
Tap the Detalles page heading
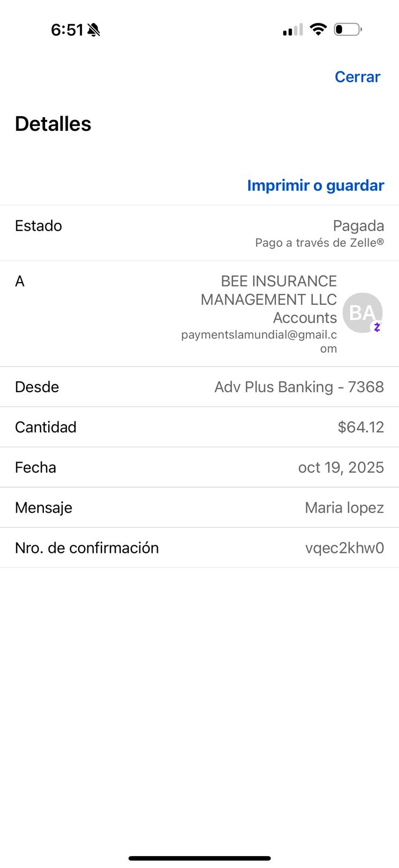pos(53,124)
